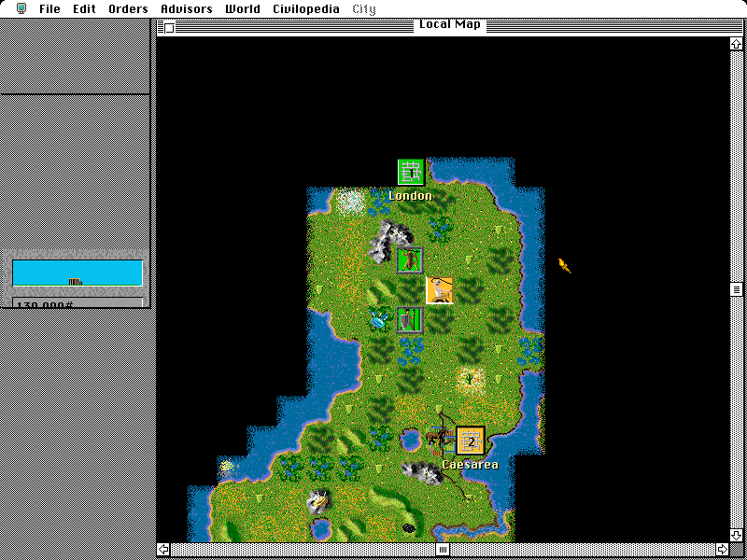747x560 pixels.
Task: Click the gray mountain south of London
Action: coord(388,241)
